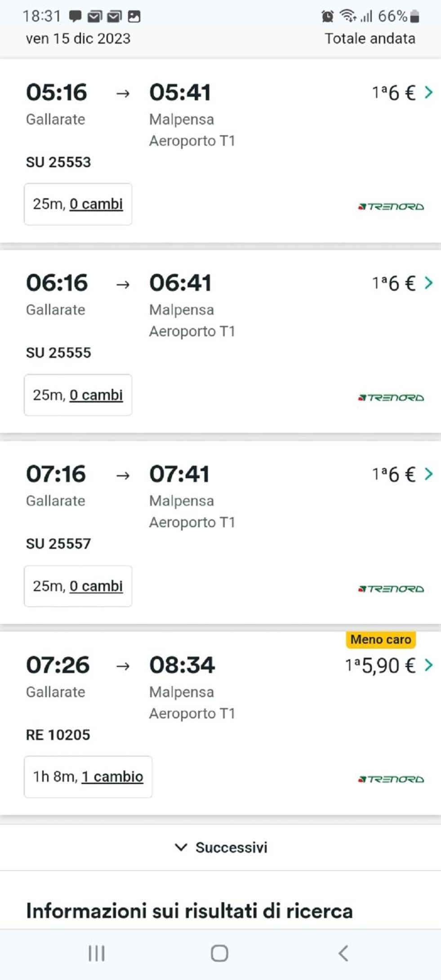Tap the Trenord logo on the RE 10205 card
This screenshot has height=980, width=441.
[x=391, y=779]
